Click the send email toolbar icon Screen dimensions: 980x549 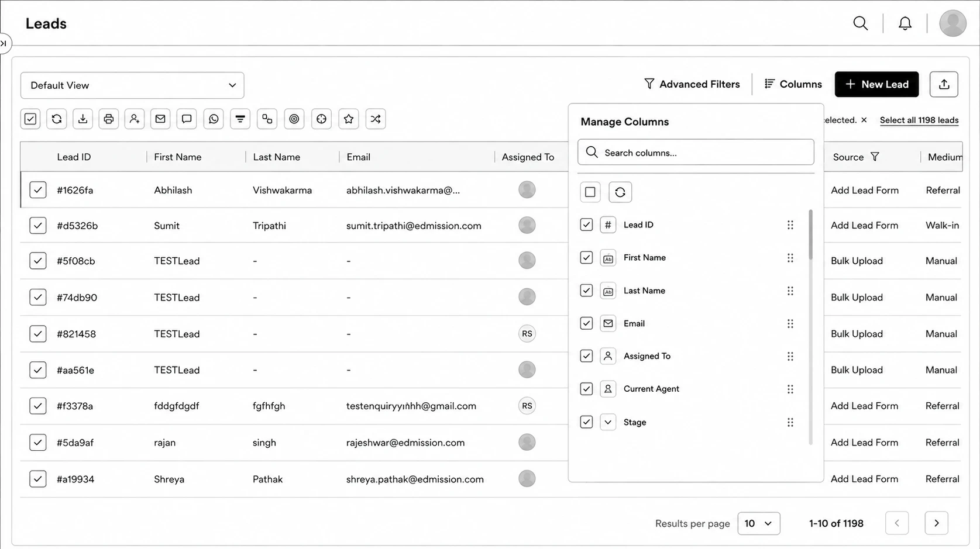[160, 119]
